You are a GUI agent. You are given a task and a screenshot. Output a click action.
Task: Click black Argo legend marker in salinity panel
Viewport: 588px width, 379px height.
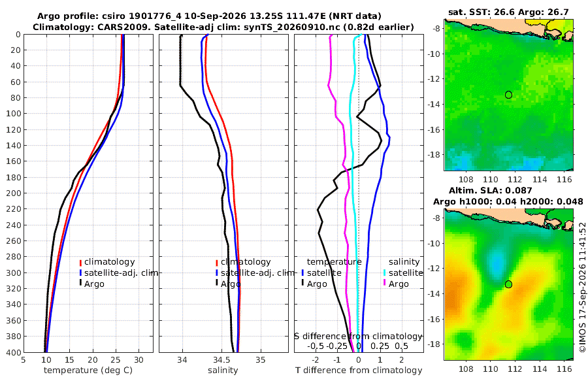click(x=217, y=283)
